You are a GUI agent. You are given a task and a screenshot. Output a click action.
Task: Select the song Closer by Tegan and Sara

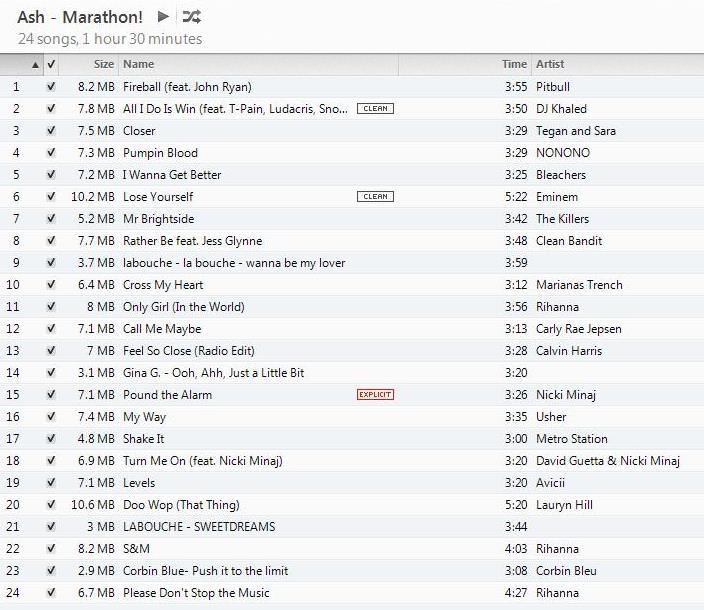click(139, 131)
